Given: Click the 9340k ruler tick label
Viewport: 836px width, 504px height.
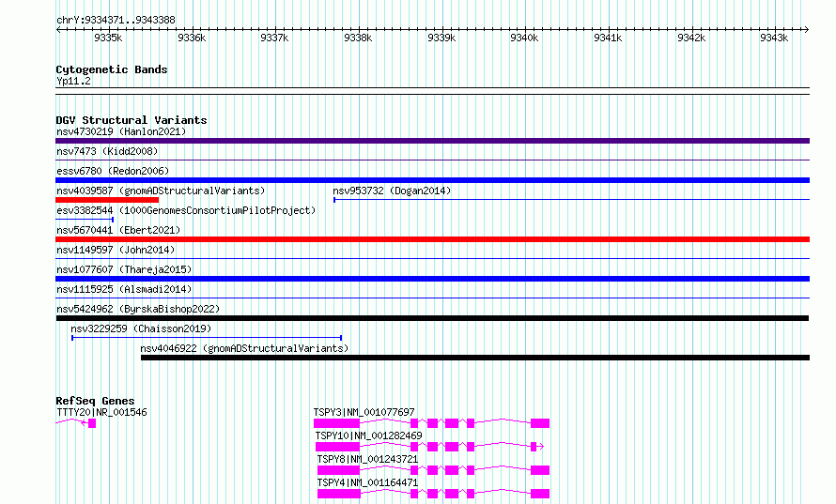Looking at the screenshot, I should pyautogui.click(x=524, y=38).
